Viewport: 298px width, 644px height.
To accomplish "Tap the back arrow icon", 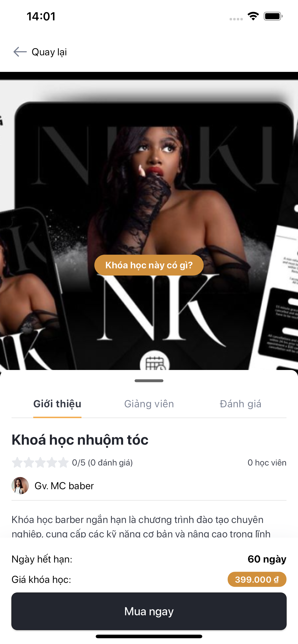I will click(x=20, y=52).
